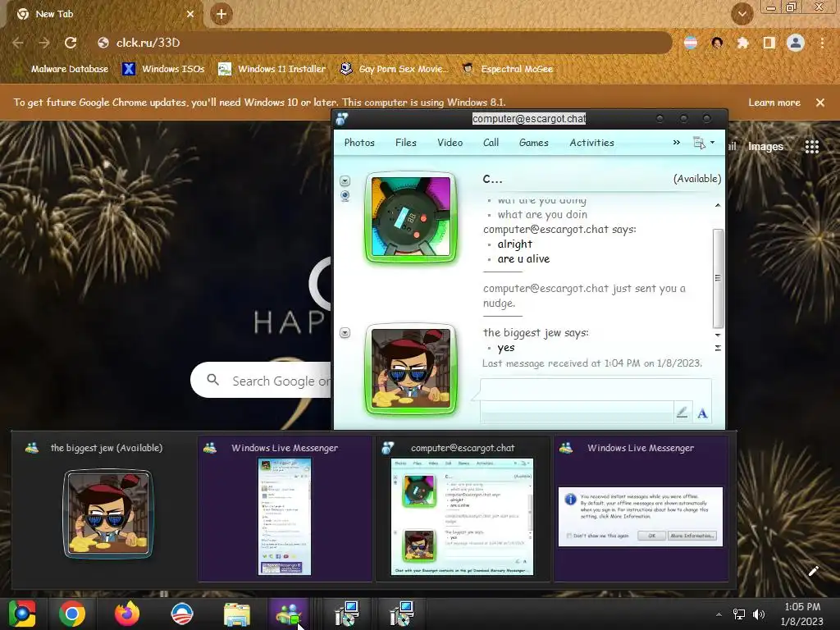Viewport: 840px width, 630px height.
Task: Open the Espectral McGee bookmark
Action: click(508, 69)
